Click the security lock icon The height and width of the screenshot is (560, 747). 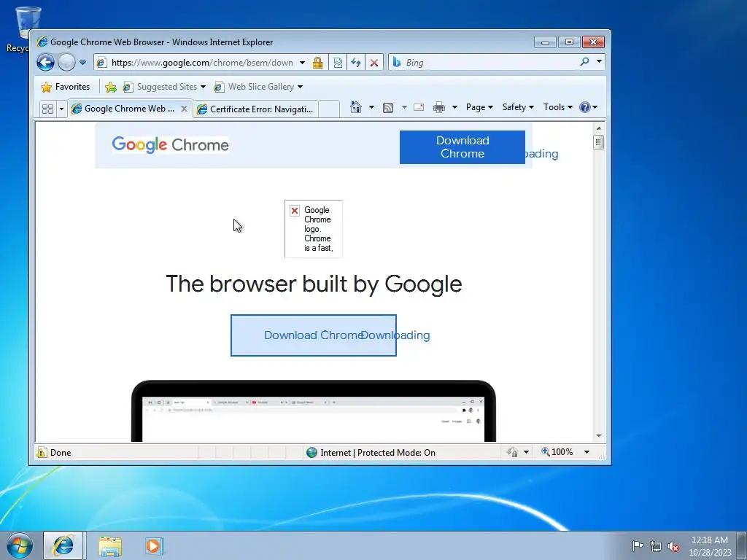tap(318, 63)
